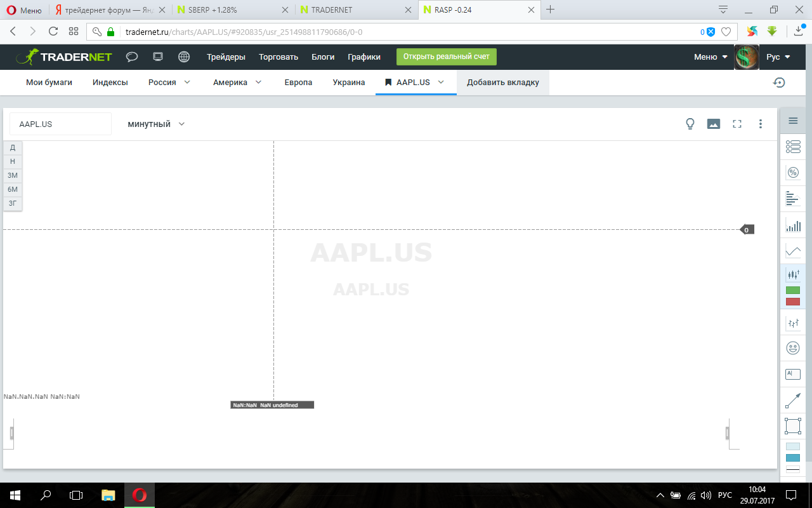Add page to bookmarks heart icon

(x=726, y=32)
